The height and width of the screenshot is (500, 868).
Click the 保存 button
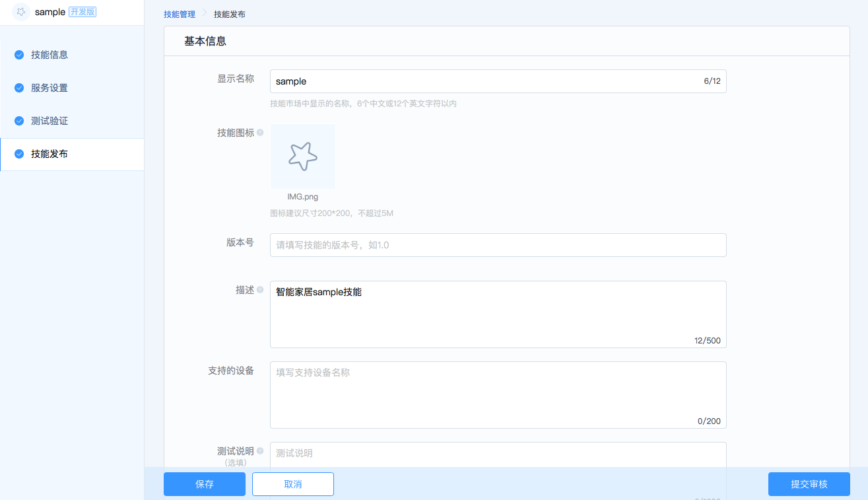coord(205,484)
